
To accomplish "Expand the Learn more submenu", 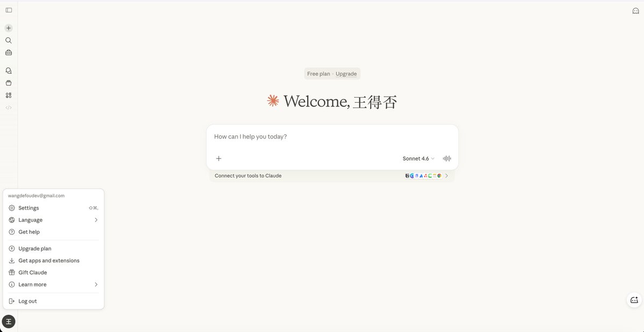I will click(x=53, y=284).
